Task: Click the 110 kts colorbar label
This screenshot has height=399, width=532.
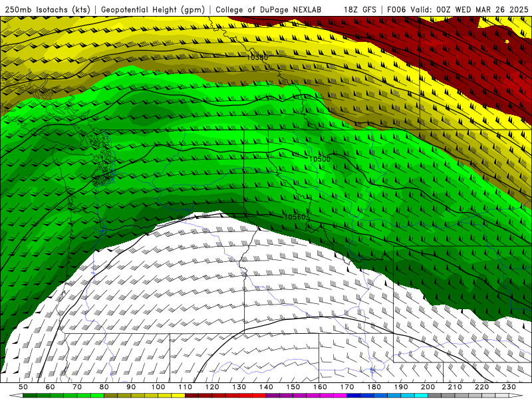Action: 186,387
